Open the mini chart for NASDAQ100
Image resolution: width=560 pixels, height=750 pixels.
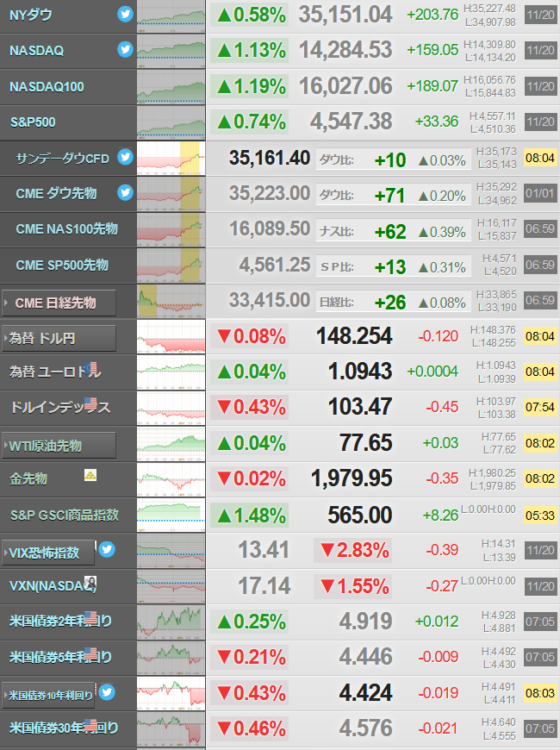[171, 87]
